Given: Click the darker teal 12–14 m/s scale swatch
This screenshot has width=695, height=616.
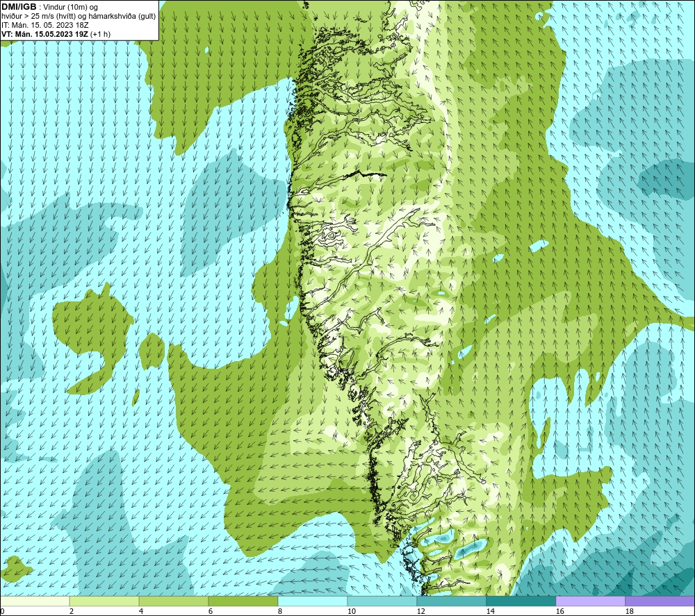Looking at the screenshot, I should point(452,601).
